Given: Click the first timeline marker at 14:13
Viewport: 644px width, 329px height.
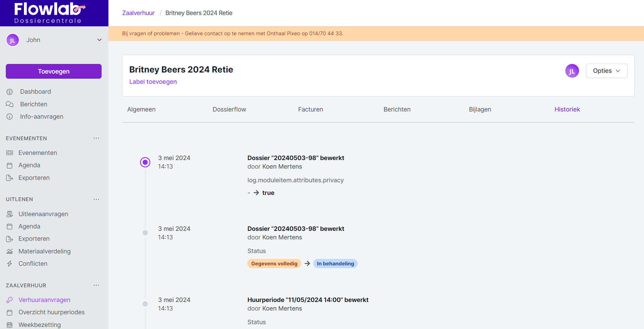Looking at the screenshot, I should coord(145,162).
